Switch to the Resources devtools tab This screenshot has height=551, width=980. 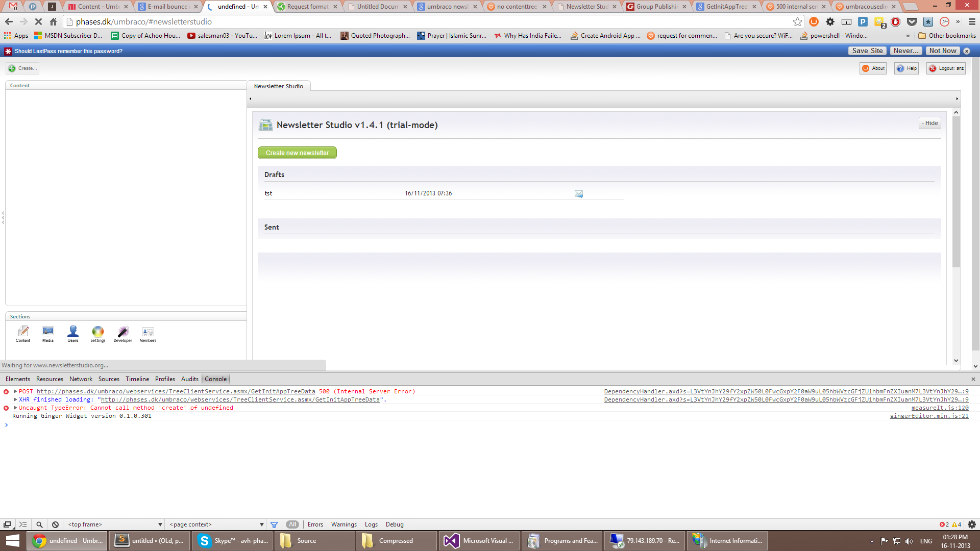(x=50, y=379)
